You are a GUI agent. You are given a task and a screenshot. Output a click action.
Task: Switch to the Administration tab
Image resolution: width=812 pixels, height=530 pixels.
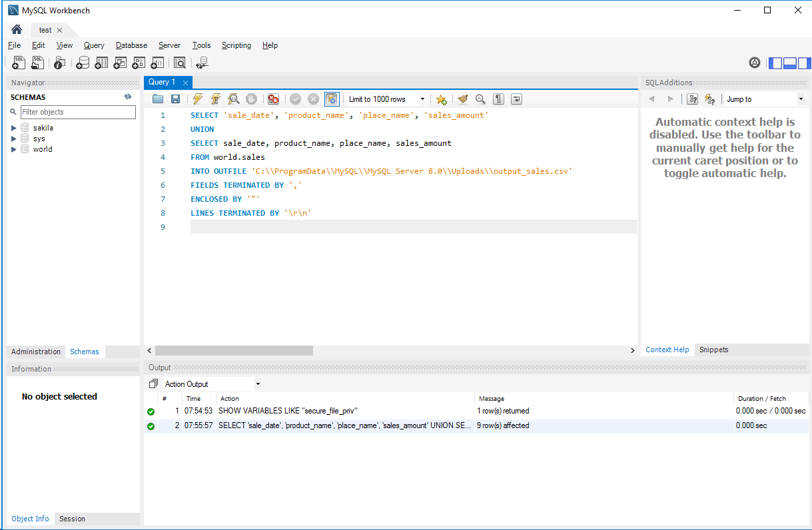click(36, 352)
